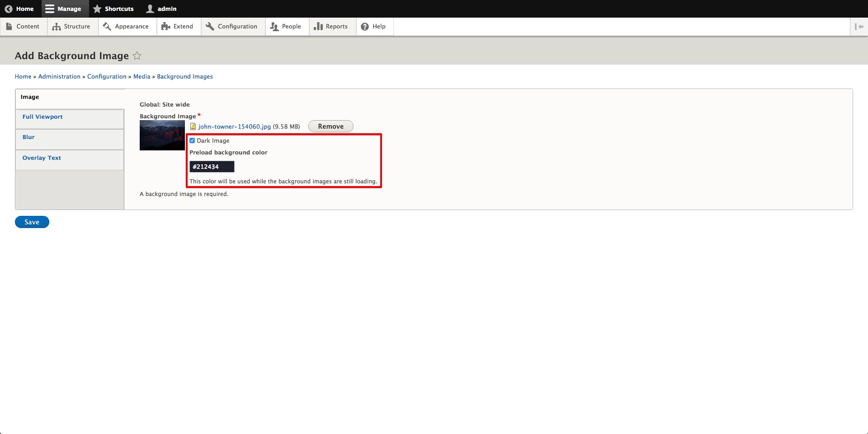This screenshot has width=868, height=434.
Task: Uncheck the Dark Image checkbox
Action: [192, 140]
